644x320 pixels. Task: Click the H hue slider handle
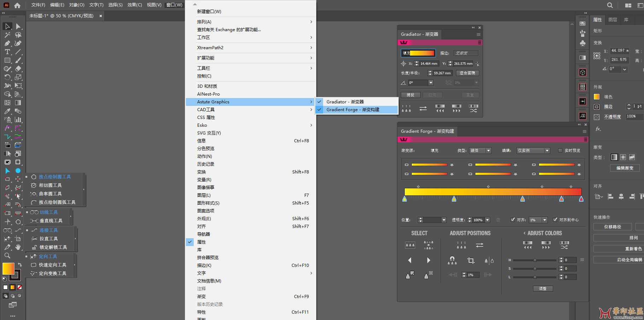pos(535,260)
